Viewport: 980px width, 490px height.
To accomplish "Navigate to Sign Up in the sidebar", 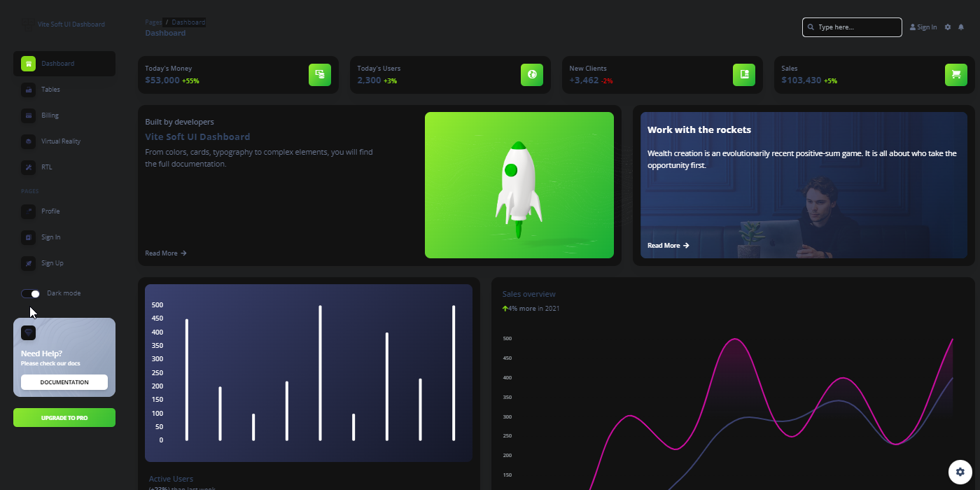I will click(x=28, y=262).
